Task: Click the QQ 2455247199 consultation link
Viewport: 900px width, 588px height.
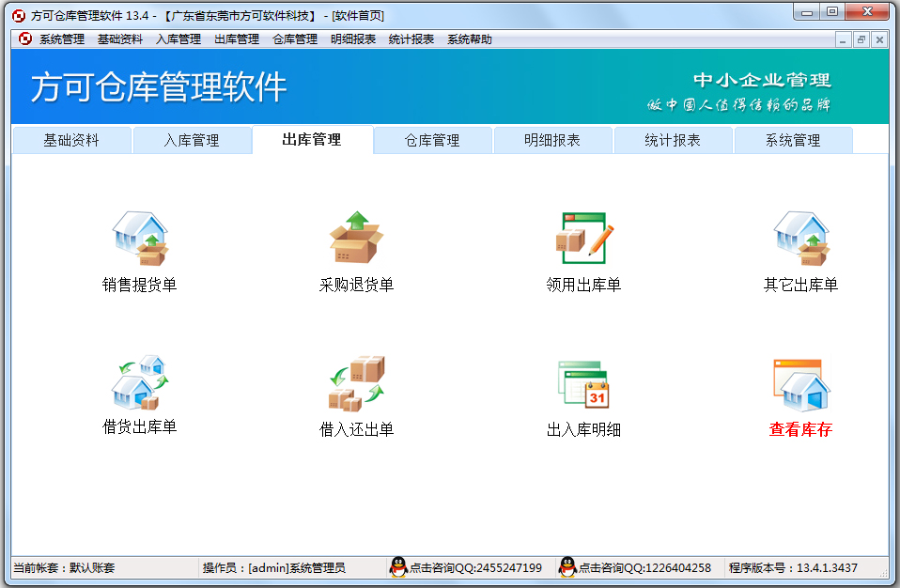Action: point(466,568)
